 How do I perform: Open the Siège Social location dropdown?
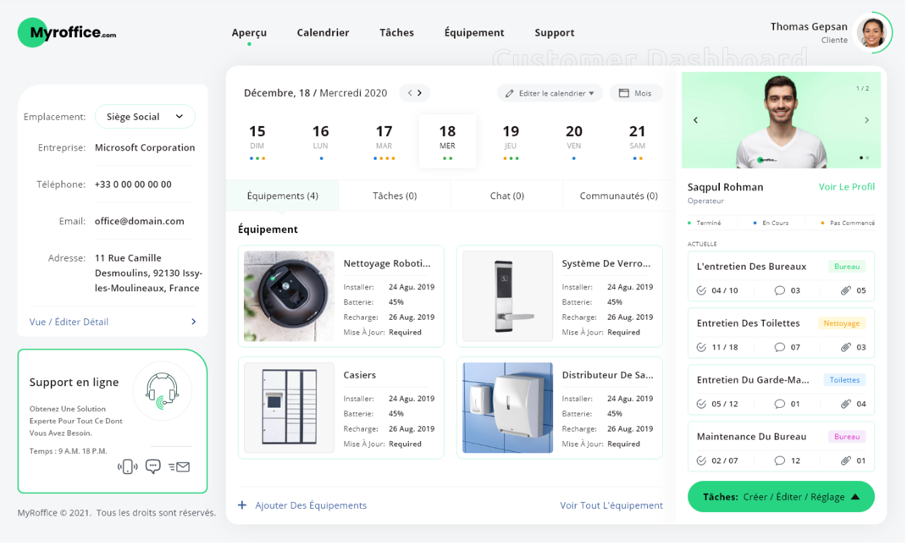click(x=145, y=117)
